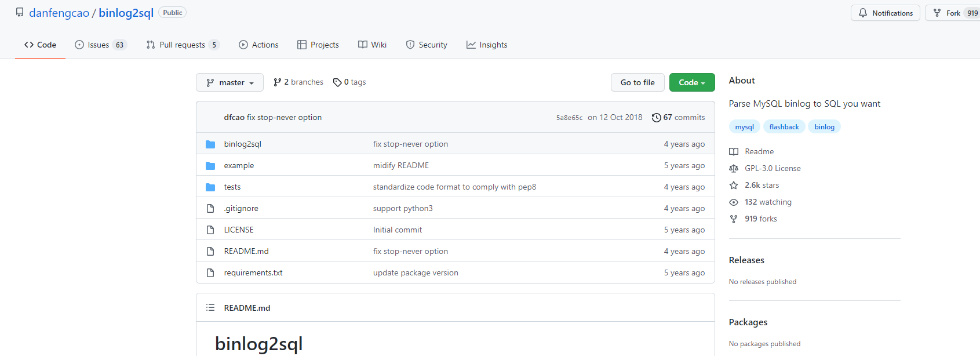Open the danfengcao owner profile link
980x356 pixels.
(59, 13)
